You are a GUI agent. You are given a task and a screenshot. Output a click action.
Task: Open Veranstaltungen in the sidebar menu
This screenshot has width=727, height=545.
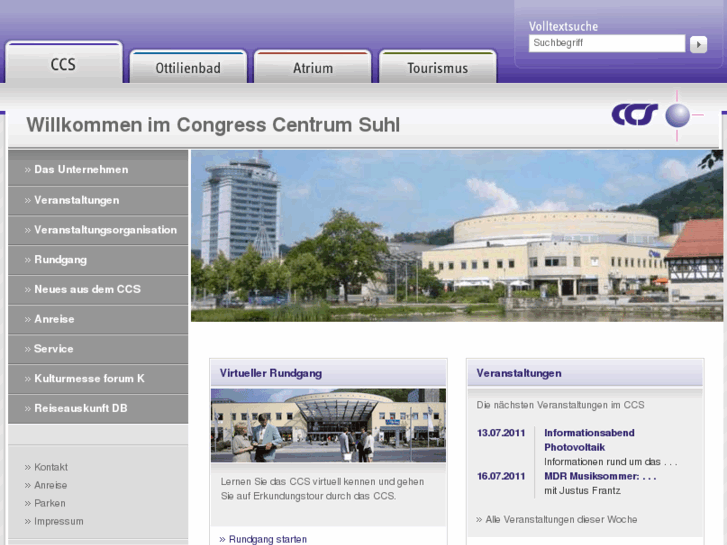[98, 200]
